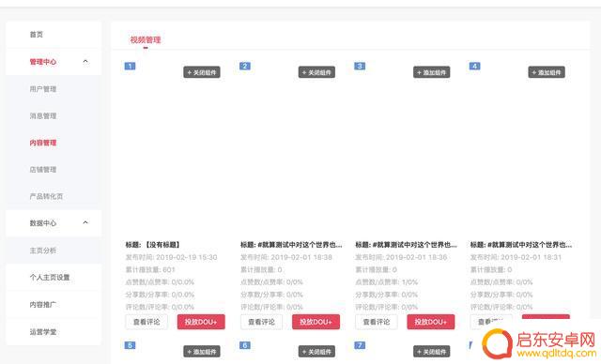Click 关闭组件 on video 1
This screenshot has height=364, width=601.
coord(202,72)
